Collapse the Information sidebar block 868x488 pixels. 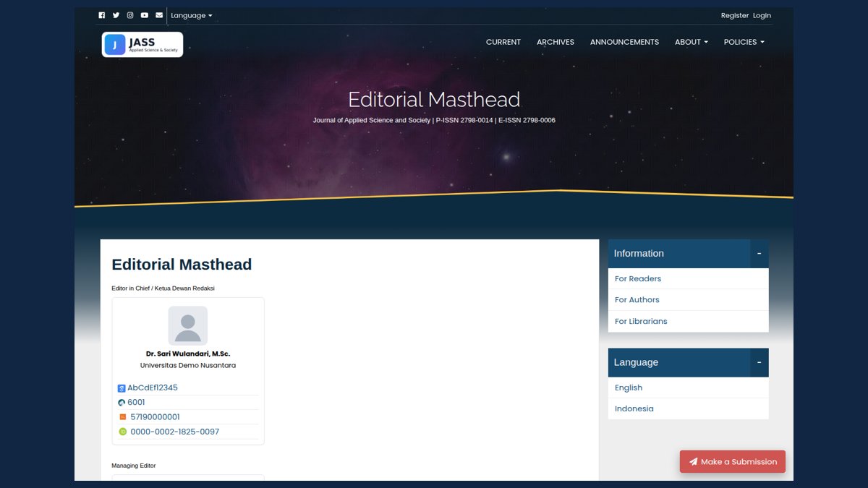tap(759, 254)
